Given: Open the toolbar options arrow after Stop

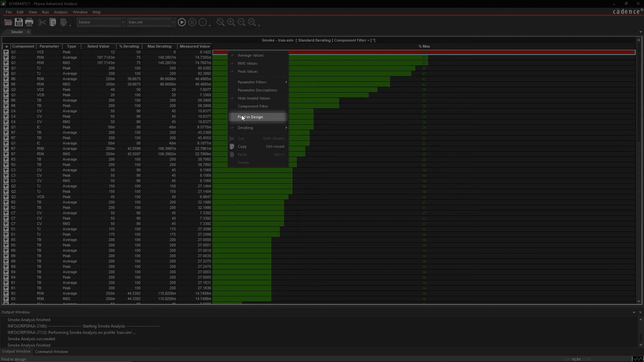Looking at the screenshot, I should point(210,25).
